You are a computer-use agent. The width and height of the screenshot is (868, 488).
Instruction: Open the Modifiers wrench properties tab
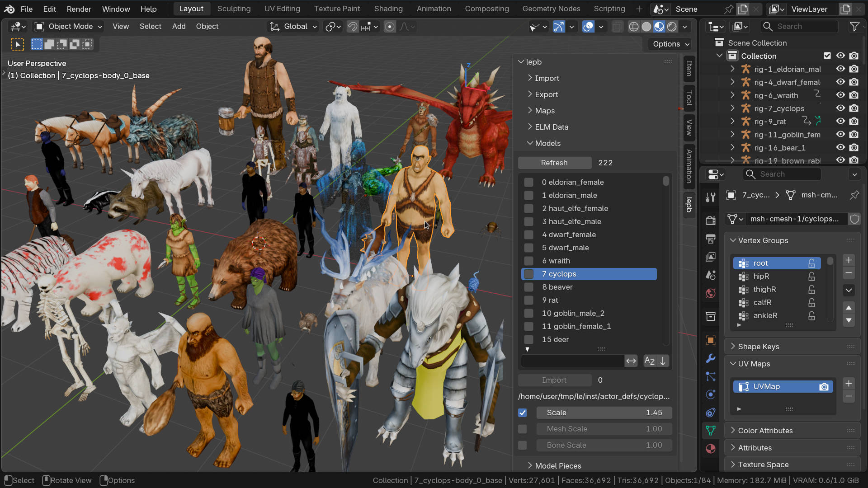[x=710, y=358]
